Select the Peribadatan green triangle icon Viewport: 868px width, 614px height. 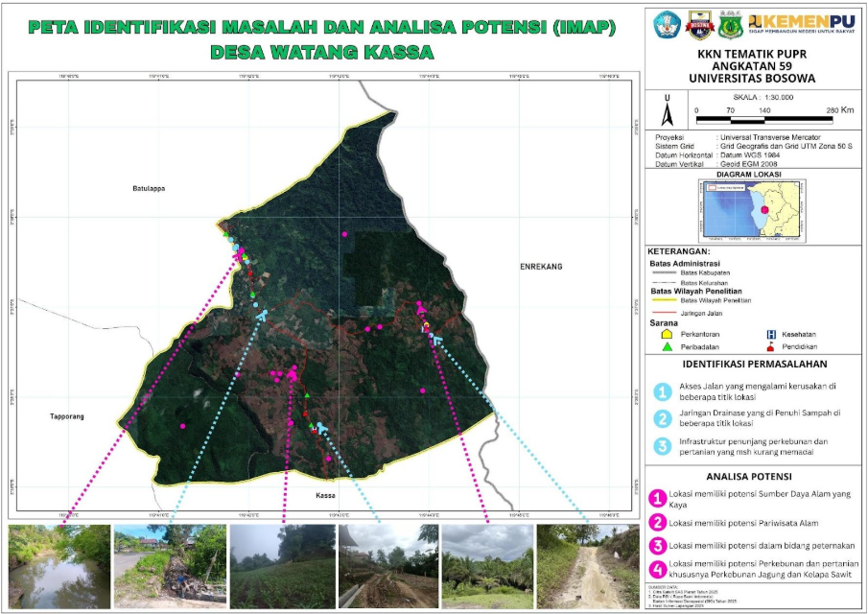[667, 347]
